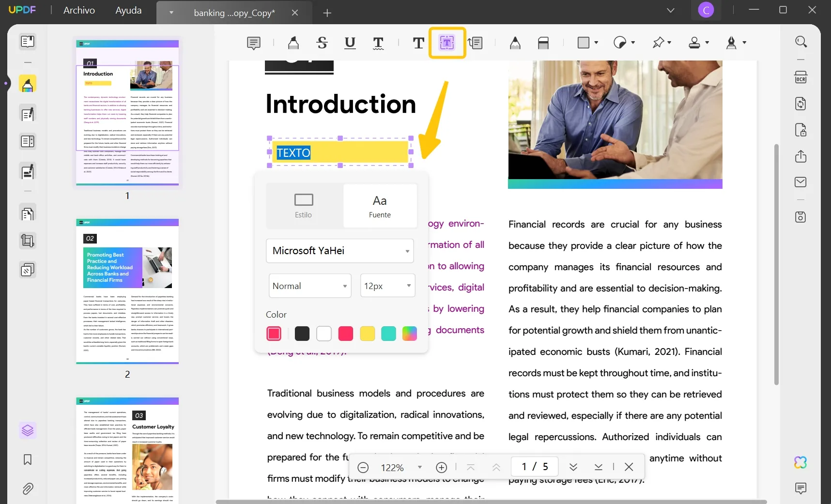The height and width of the screenshot is (504, 831).
Task: Open the pin tool dropdown arrow
Action: pyautogui.click(x=669, y=43)
